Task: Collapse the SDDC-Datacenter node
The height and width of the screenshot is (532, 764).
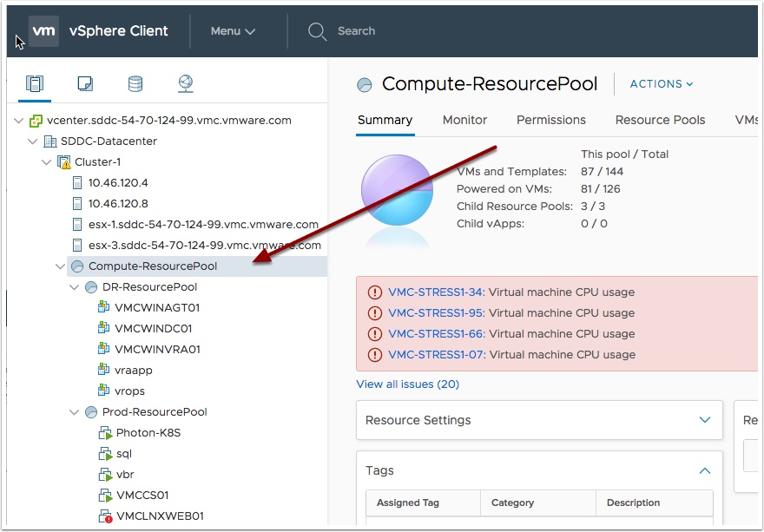Action: pyautogui.click(x=33, y=141)
